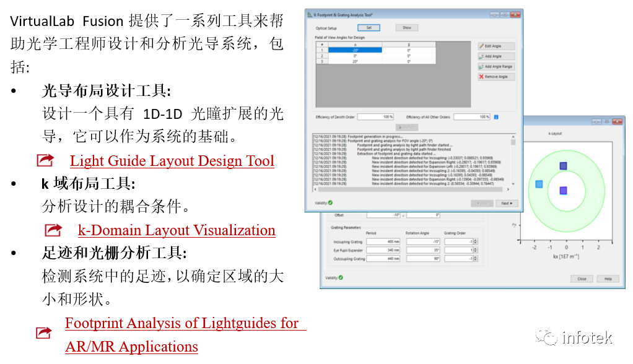Decrement the Outcoupling Grating order value
The image size is (633, 364).
474,261
